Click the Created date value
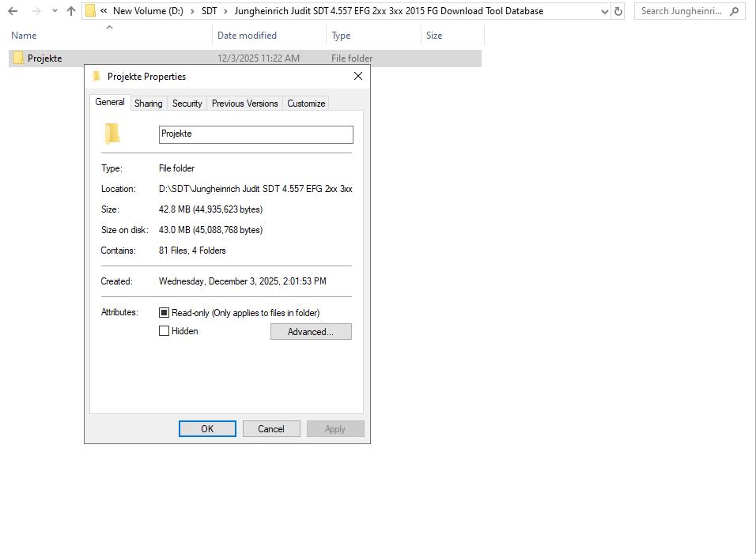This screenshot has height=554, width=756. click(243, 281)
